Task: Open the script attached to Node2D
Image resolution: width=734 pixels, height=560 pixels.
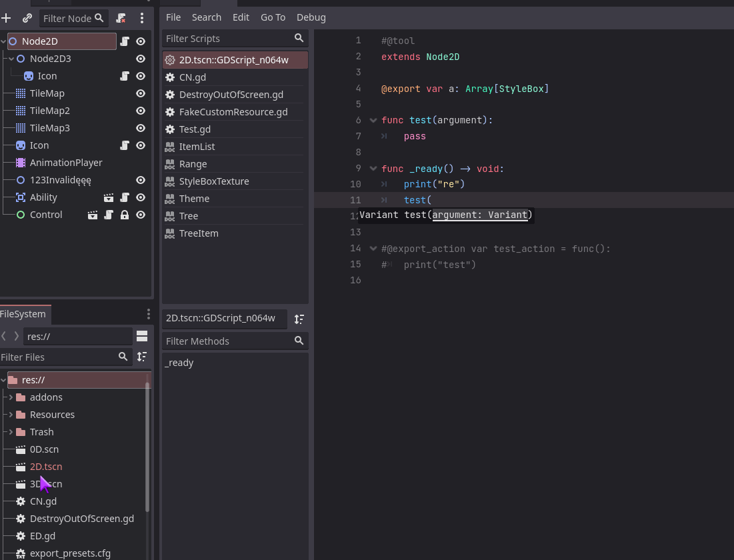Action: tap(125, 41)
